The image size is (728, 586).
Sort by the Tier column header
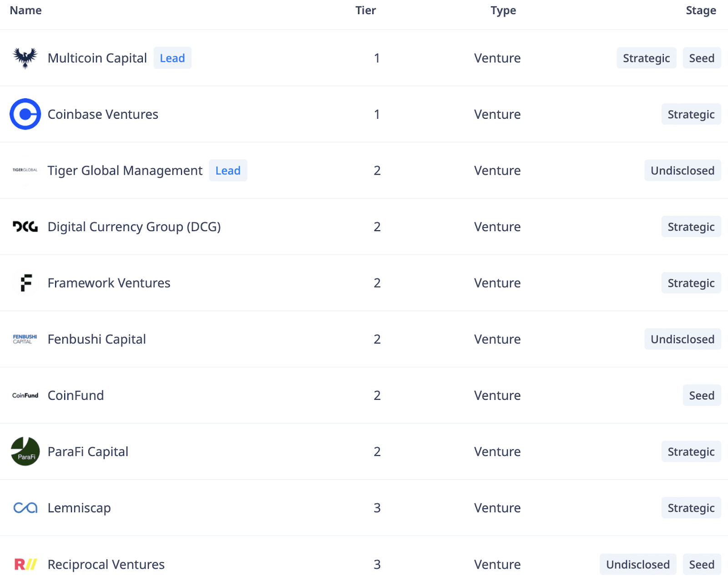[365, 10]
